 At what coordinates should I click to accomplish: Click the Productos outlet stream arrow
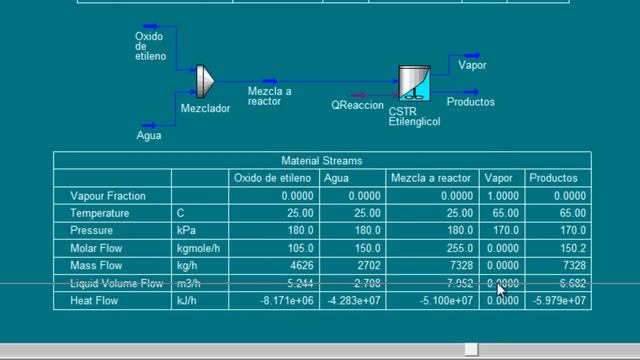pos(471,92)
